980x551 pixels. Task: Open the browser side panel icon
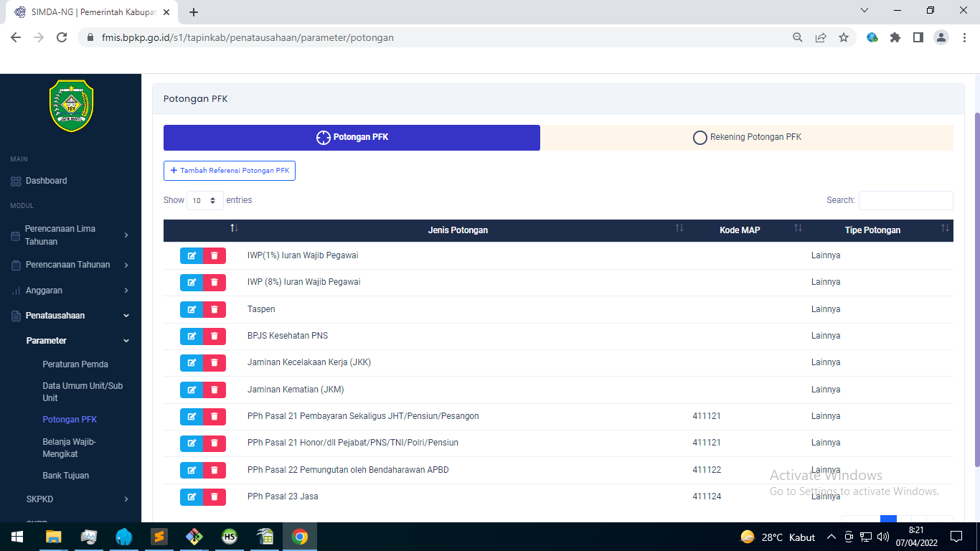[918, 37]
